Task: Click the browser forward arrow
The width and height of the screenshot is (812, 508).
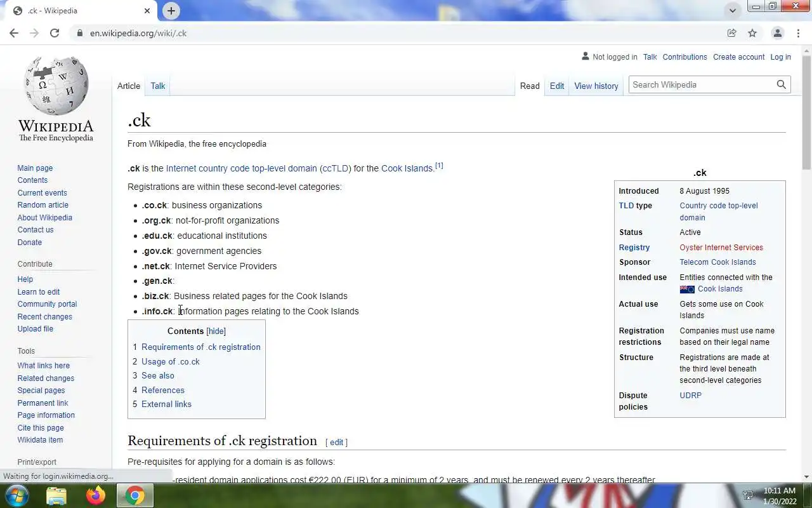Action: click(x=34, y=33)
